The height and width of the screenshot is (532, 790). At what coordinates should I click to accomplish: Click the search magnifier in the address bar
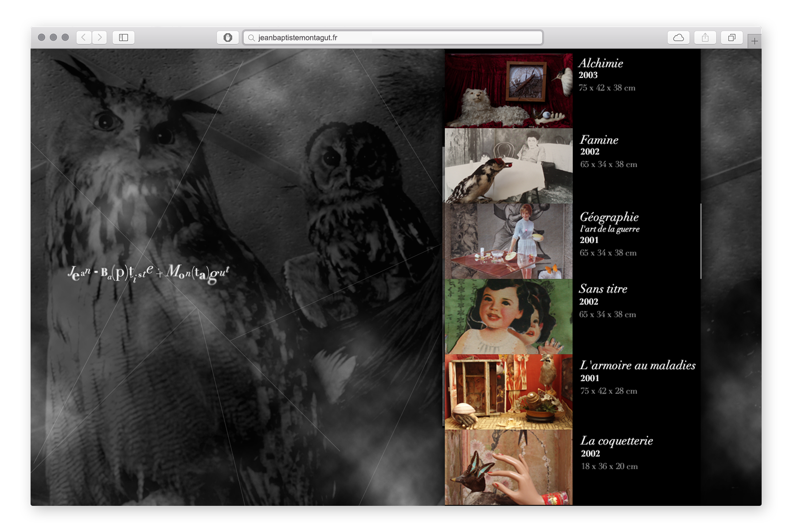coord(251,38)
